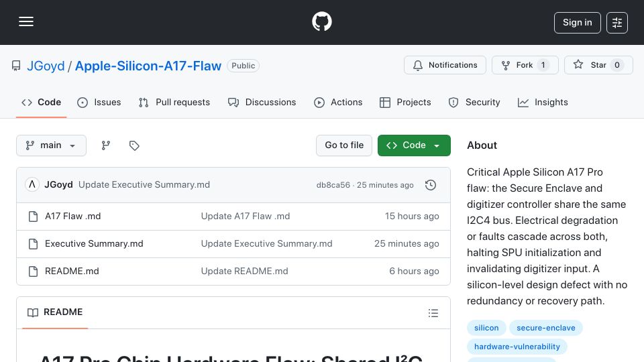Open JGoyd avatar in latest commit row
The image size is (644, 362).
pos(32,185)
